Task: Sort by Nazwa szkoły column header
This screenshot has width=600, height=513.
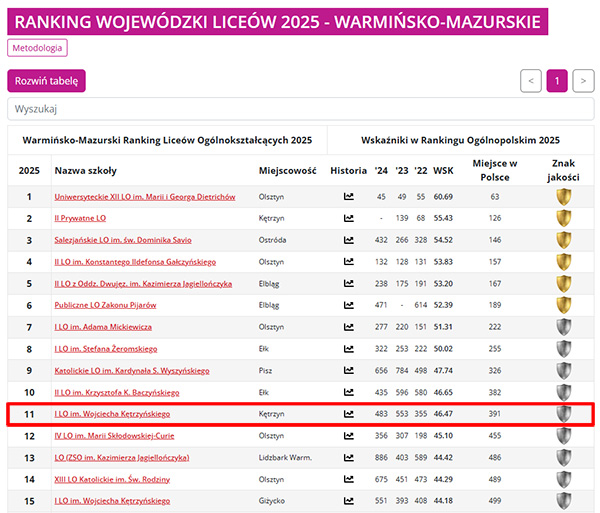Action: pos(85,171)
